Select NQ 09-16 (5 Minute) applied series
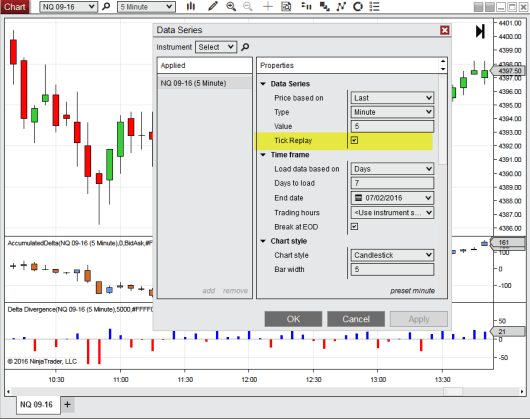 [x=204, y=83]
